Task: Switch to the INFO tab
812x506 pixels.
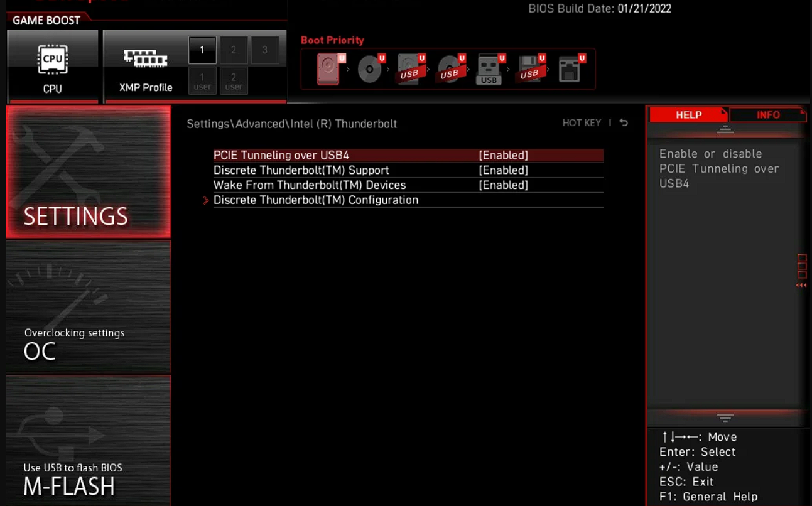Action: [x=767, y=115]
